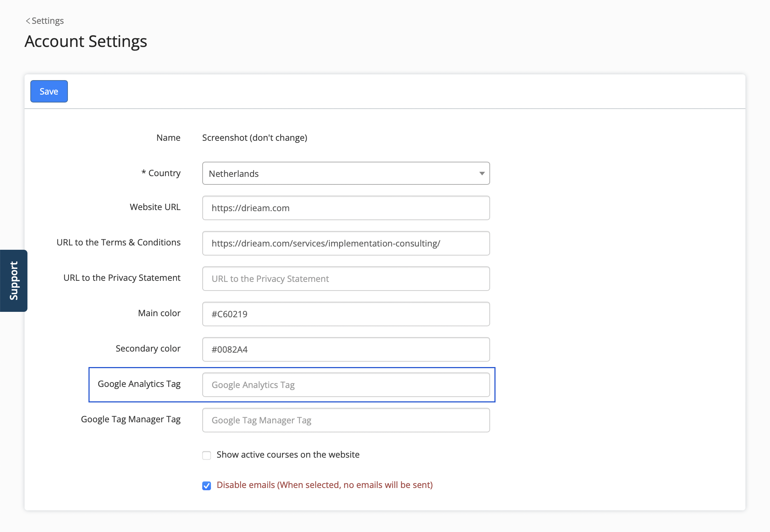770x532 pixels.
Task: Click the Main color label
Action: click(x=159, y=313)
